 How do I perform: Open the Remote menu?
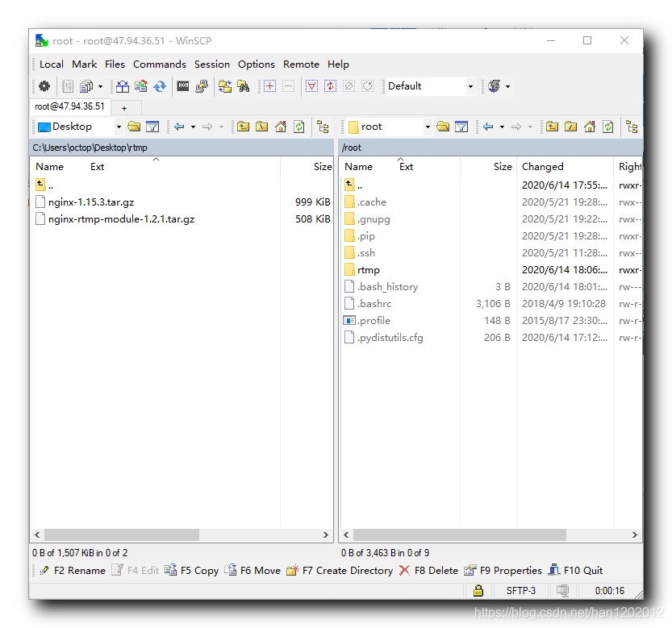pyautogui.click(x=301, y=64)
